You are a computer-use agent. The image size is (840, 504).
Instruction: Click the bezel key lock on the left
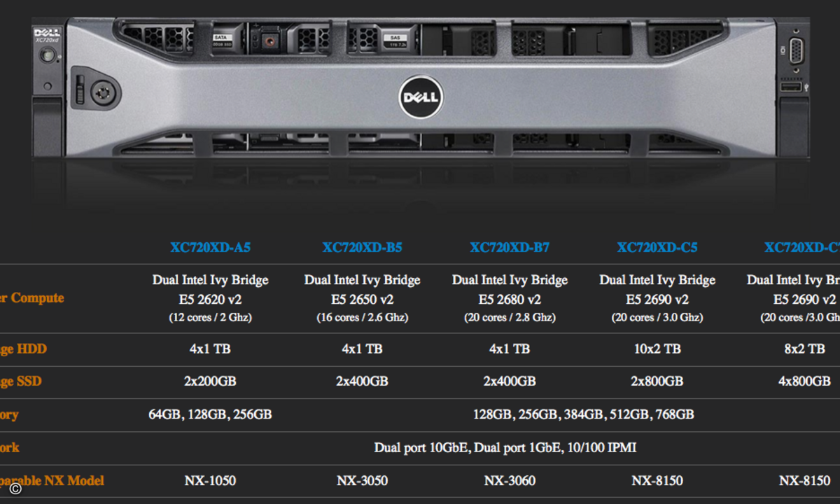click(x=102, y=92)
